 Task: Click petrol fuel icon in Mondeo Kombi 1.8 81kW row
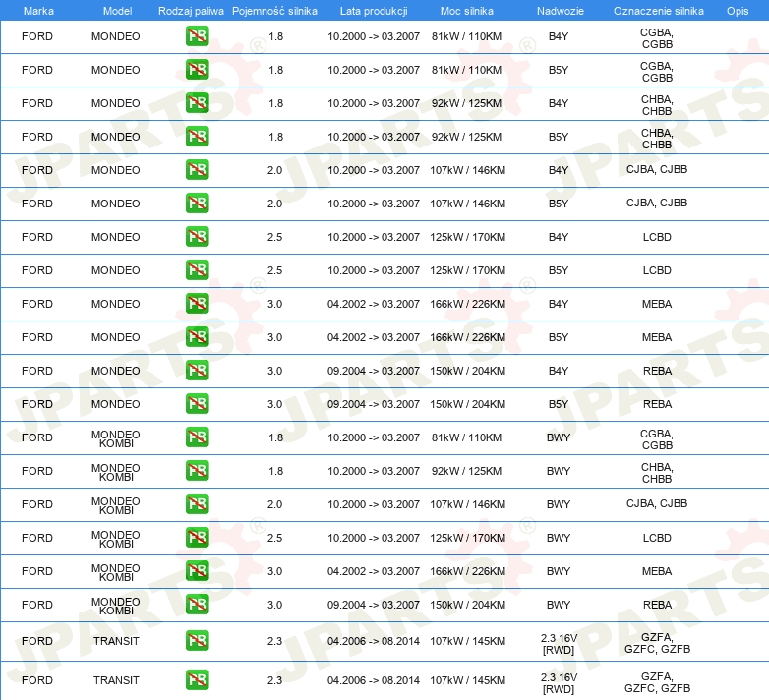tap(197, 437)
